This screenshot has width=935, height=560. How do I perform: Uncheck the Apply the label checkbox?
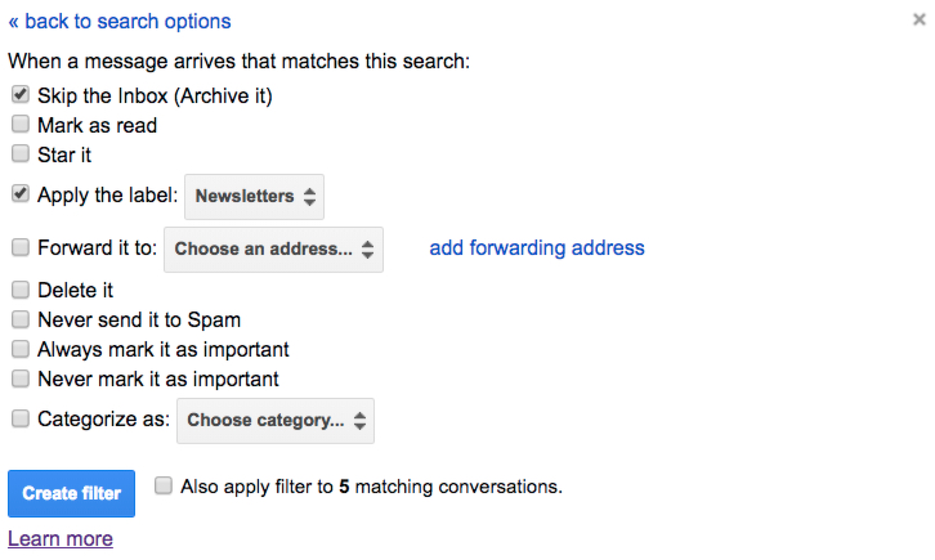[x=21, y=193]
